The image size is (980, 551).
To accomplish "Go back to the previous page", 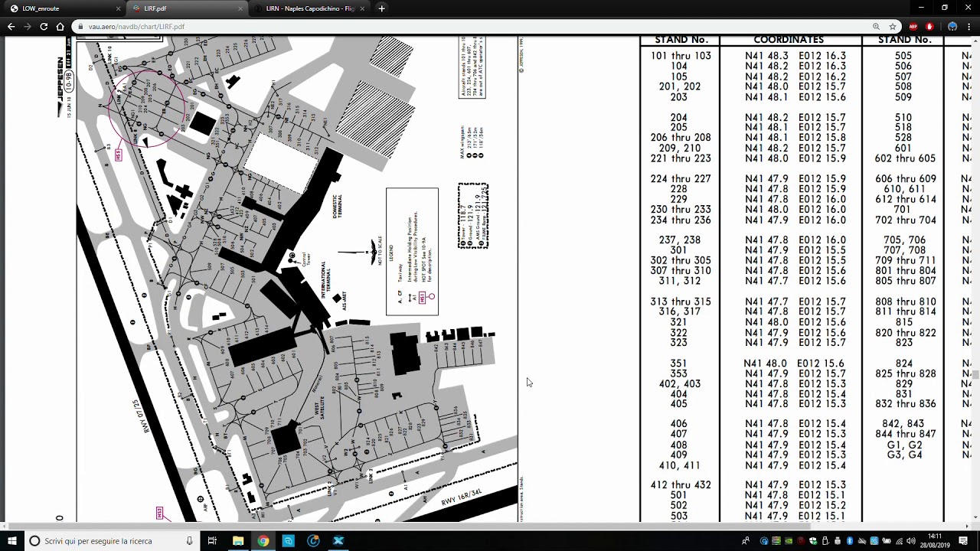I will click(x=11, y=26).
